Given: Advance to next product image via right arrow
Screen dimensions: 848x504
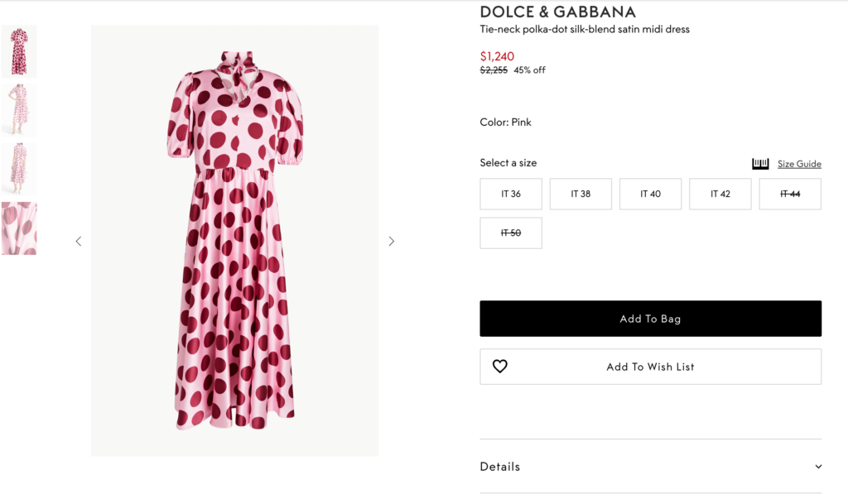Looking at the screenshot, I should pyautogui.click(x=391, y=241).
